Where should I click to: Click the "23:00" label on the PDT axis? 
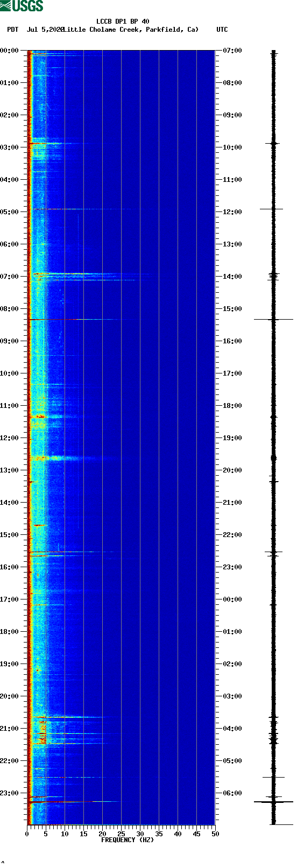[9, 793]
